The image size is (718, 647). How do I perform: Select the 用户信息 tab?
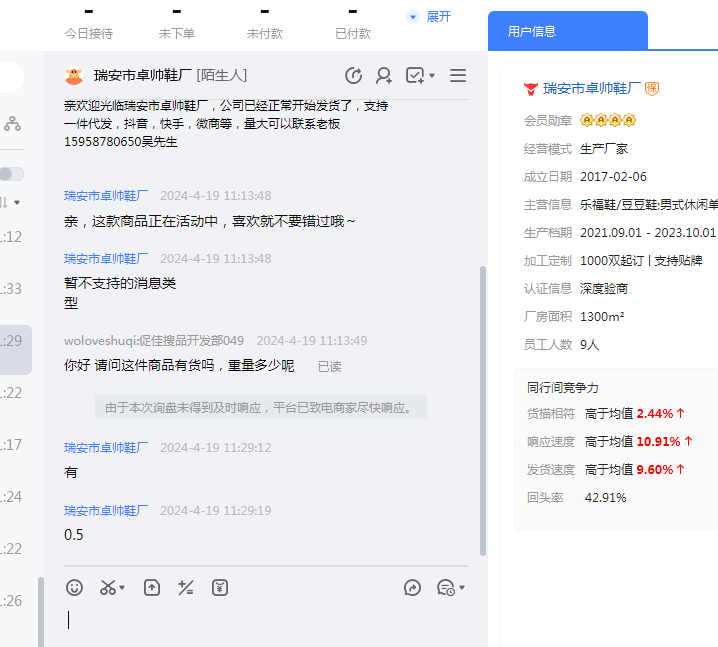[x=532, y=31]
